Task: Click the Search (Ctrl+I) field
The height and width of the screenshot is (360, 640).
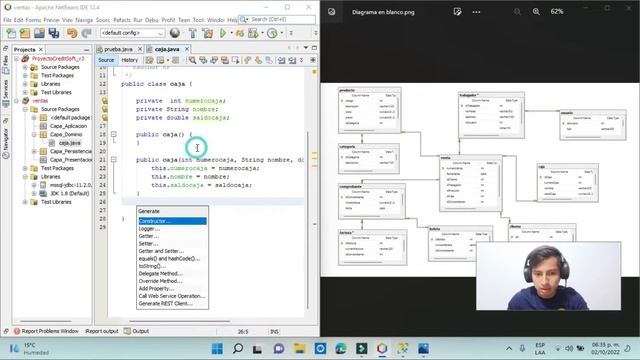Action: tap(278, 19)
